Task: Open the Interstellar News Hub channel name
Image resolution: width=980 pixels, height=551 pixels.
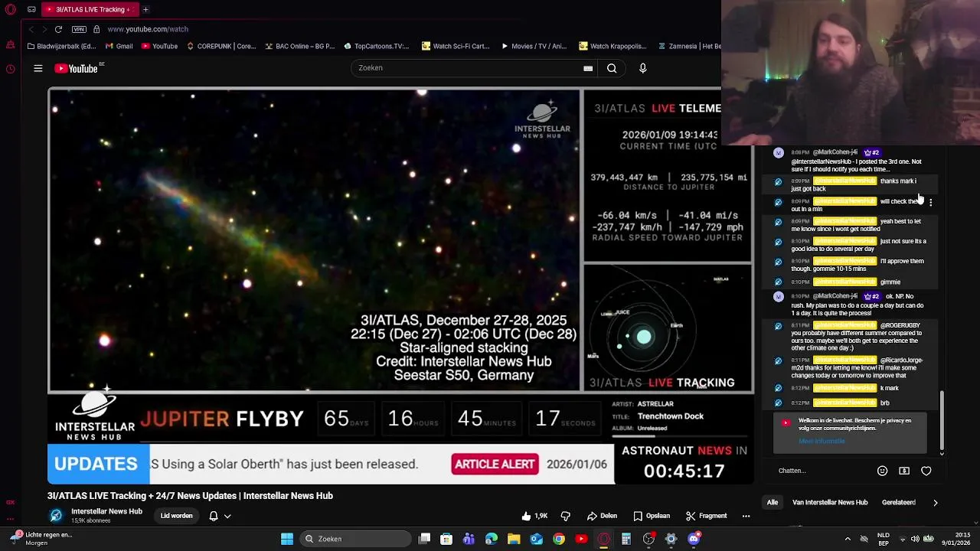Action: point(106,511)
